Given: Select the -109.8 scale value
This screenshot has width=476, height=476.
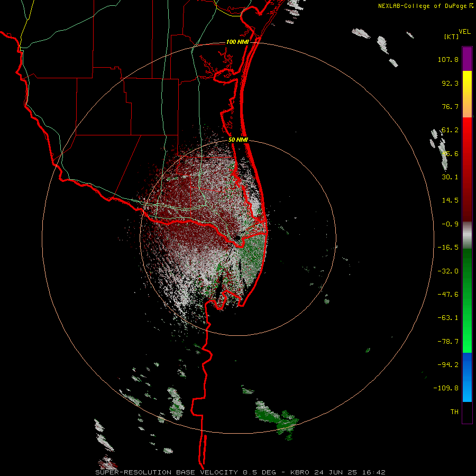Looking at the screenshot, I should coord(446,388).
